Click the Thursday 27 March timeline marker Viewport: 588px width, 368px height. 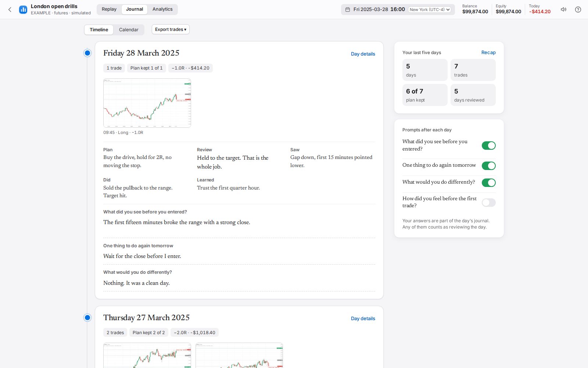(87, 318)
